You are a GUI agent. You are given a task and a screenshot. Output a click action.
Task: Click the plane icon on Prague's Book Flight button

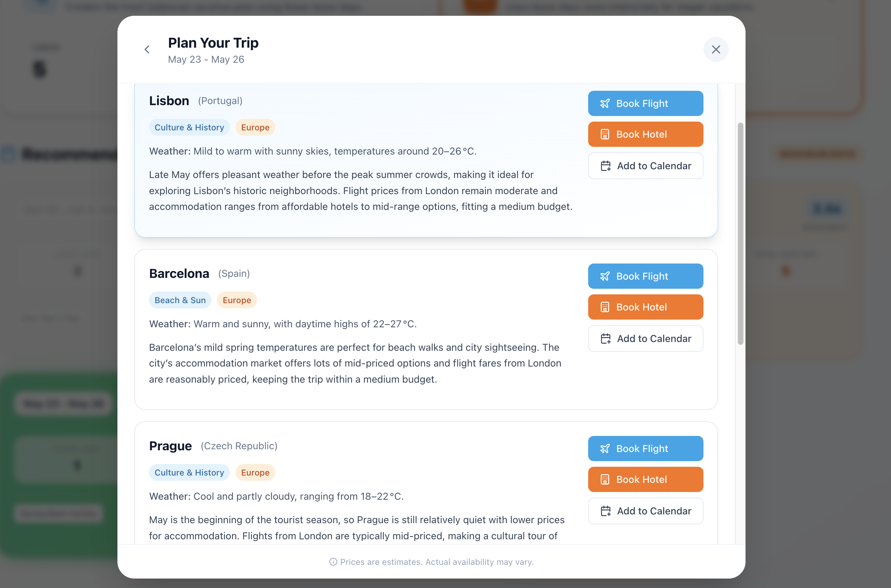(605, 448)
